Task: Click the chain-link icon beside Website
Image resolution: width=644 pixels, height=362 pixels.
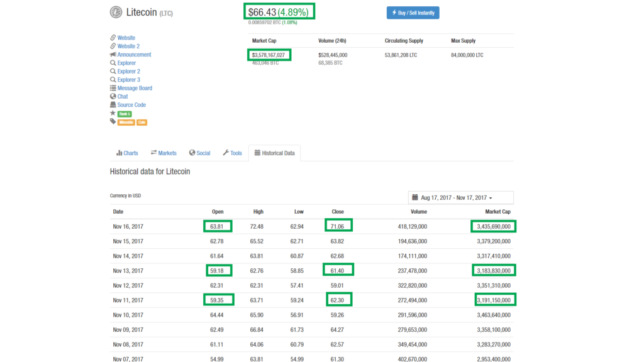Action: 113,38
